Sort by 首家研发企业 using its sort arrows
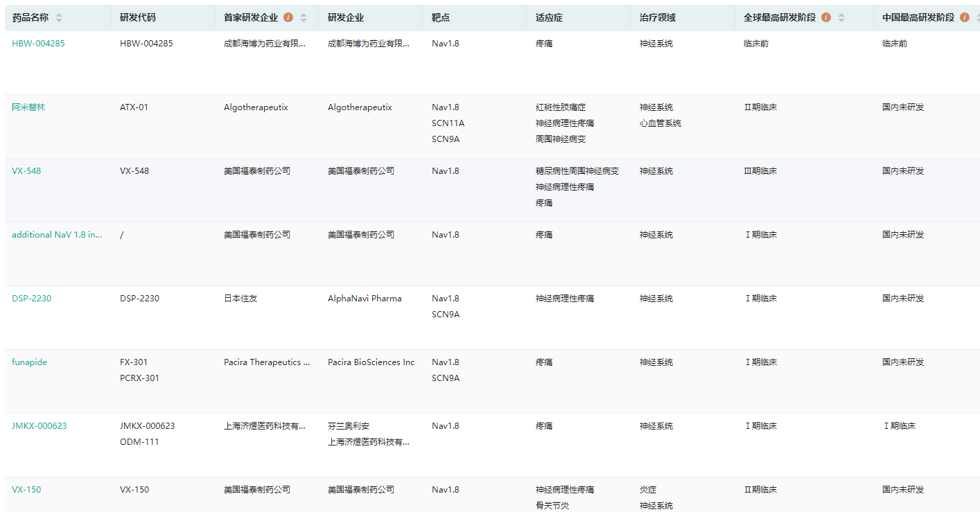 (x=304, y=17)
